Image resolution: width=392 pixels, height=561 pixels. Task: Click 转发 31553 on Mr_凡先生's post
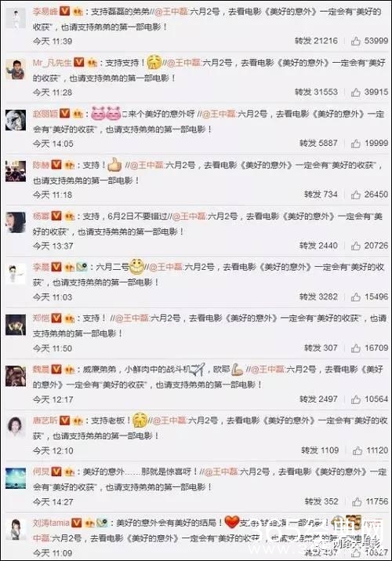pyautogui.click(x=316, y=92)
